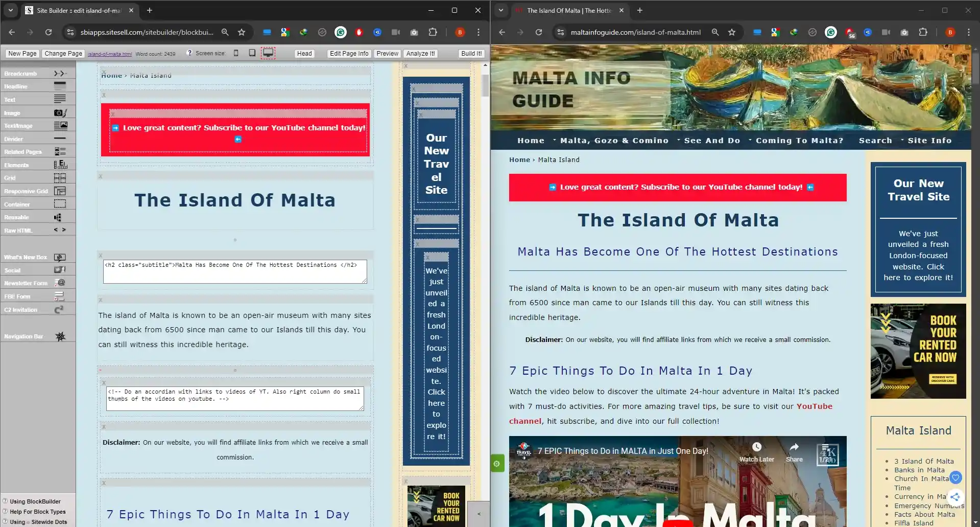Click the Build It! button
Viewport: 980px width, 527px height.
(471, 53)
